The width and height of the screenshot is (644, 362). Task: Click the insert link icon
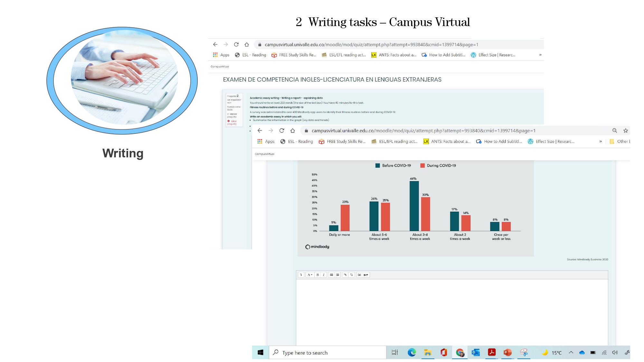click(x=345, y=275)
